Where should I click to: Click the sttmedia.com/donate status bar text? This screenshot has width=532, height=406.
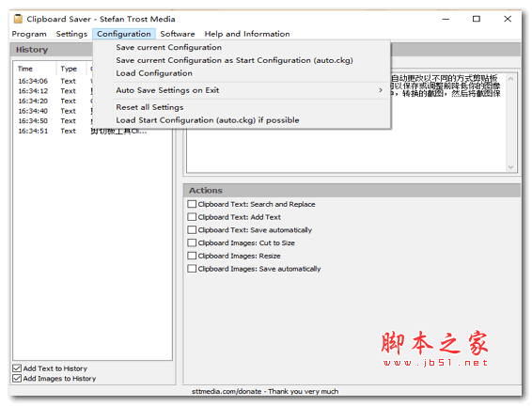pos(265,391)
